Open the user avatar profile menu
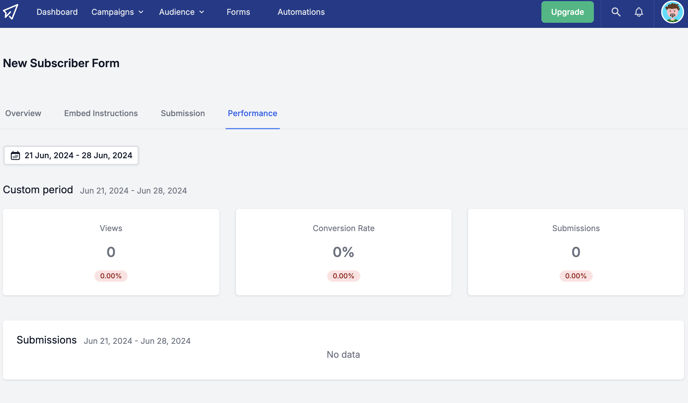The image size is (688, 403). pos(672,12)
